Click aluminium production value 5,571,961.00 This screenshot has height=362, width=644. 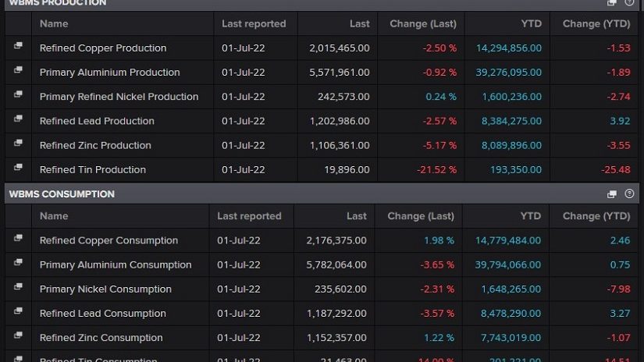click(340, 73)
